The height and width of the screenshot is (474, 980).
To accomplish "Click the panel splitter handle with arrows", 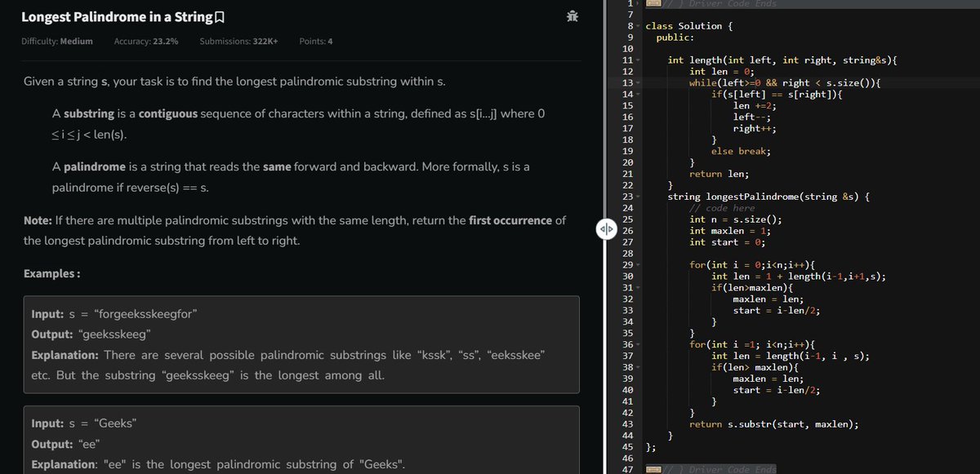I will [606, 228].
